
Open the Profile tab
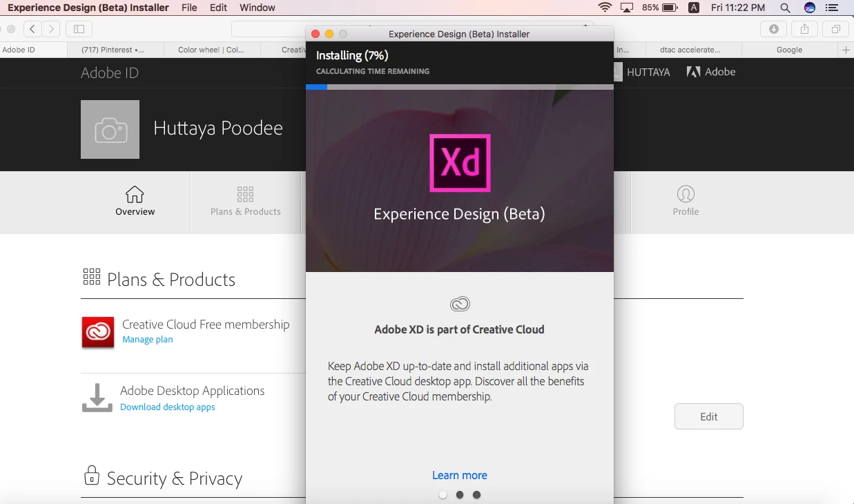[686, 201]
